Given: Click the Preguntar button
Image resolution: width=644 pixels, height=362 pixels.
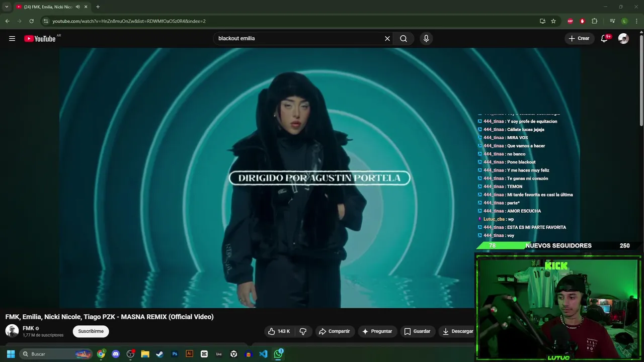Looking at the screenshot, I should pyautogui.click(x=377, y=331).
